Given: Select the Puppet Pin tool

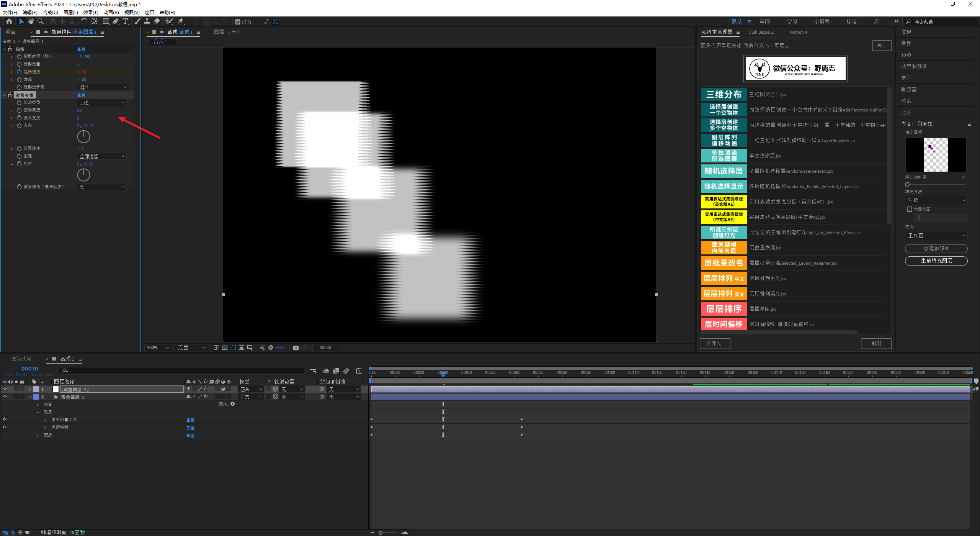Looking at the screenshot, I should (181, 21).
